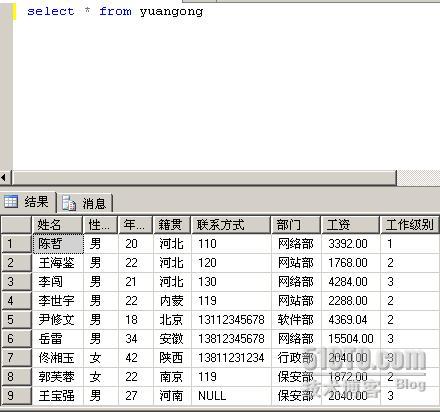Select the 部门 column header

296,225
